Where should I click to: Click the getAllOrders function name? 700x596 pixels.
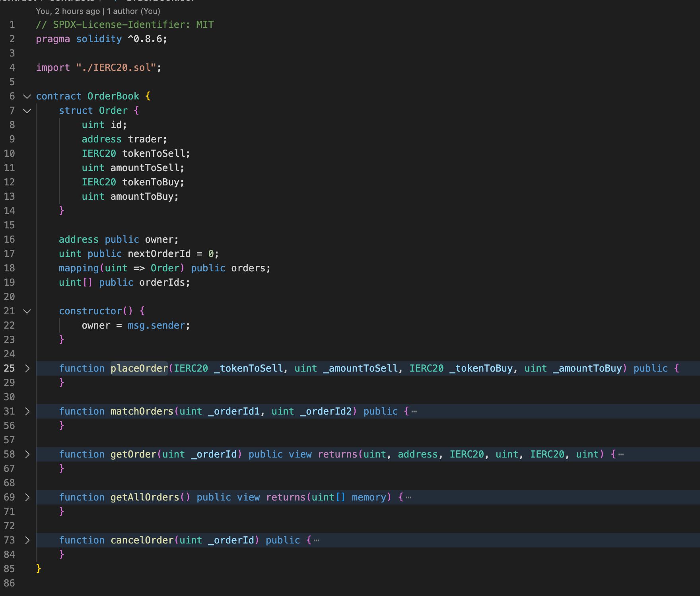click(x=145, y=497)
